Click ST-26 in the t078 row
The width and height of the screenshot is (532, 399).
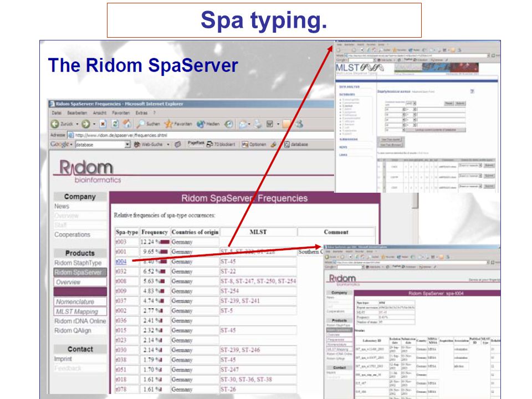click(x=228, y=390)
